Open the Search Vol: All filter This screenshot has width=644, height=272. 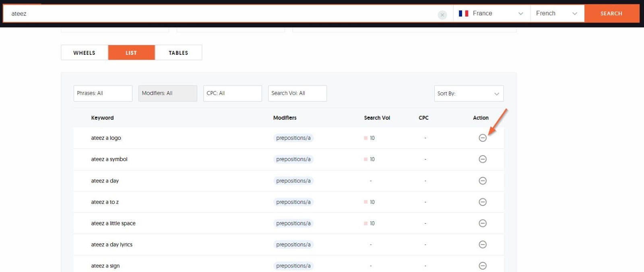297,93
